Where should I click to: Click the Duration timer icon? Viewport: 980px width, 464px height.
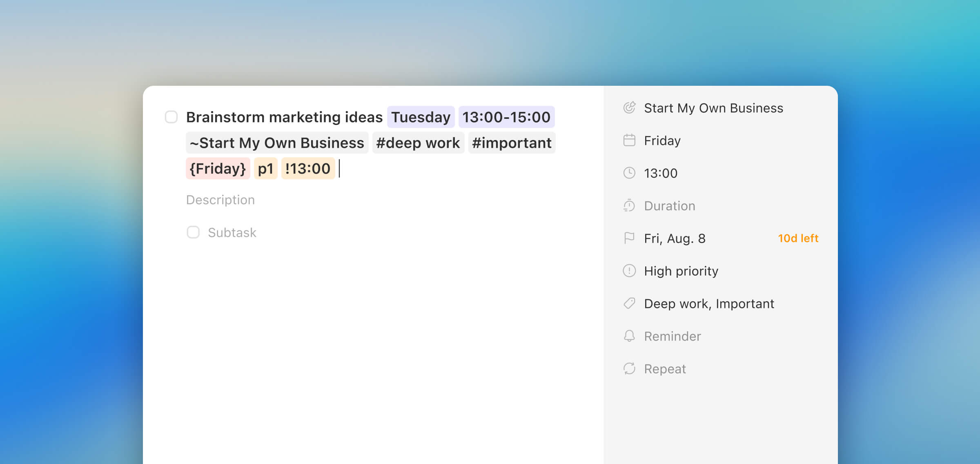coord(629,206)
